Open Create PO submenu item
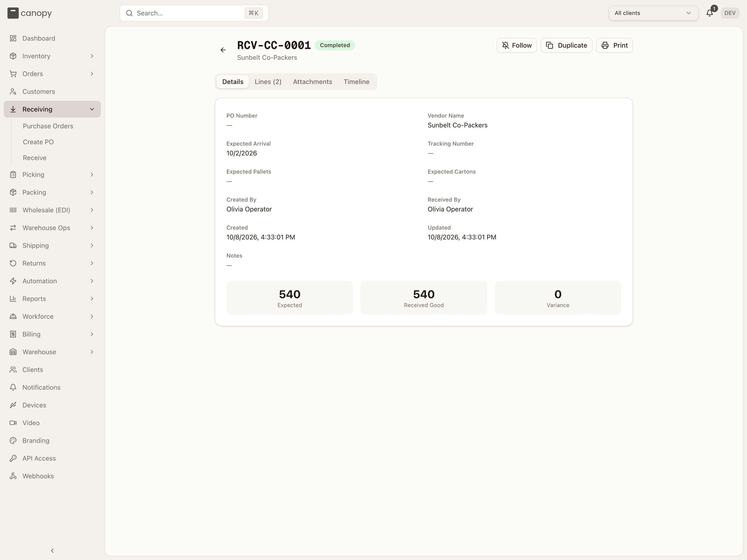The image size is (747, 560). [x=38, y=142]
